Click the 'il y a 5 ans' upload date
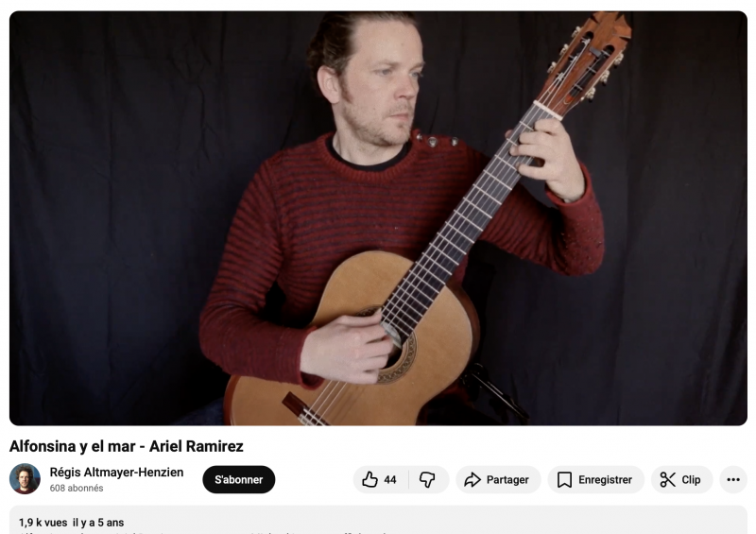 point(98,523)
